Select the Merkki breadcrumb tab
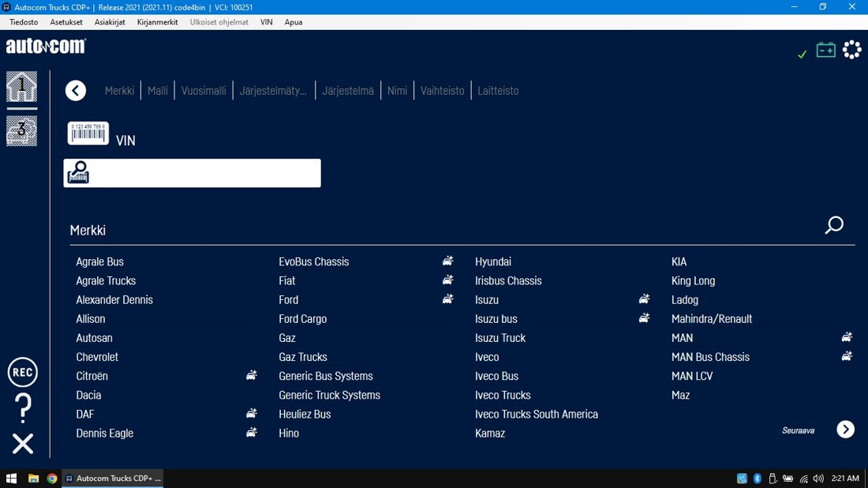 pyautogui.click(x=120, y=90)
